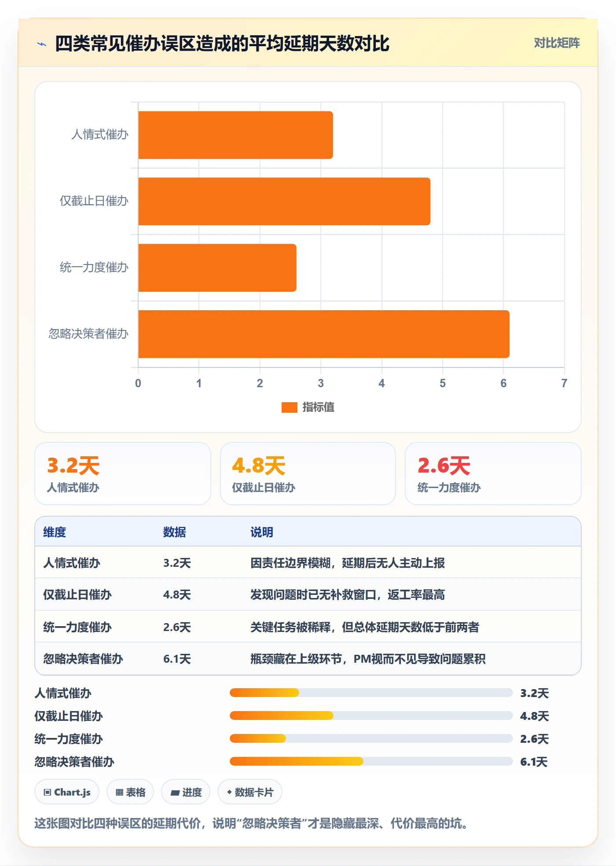Click the 统一力度催办 y-axis label
Viewport: 616px width, 866px height.
tap(94, 267)
